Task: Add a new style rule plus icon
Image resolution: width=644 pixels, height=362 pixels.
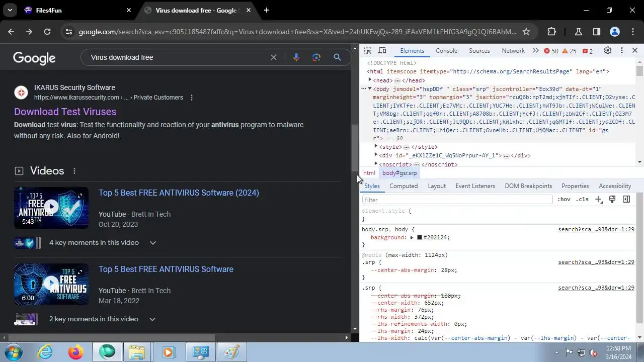Action: 598,200
